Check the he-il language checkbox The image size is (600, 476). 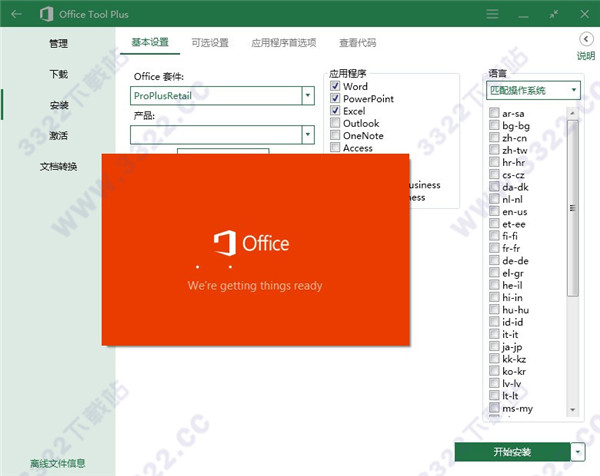(494, 285)
